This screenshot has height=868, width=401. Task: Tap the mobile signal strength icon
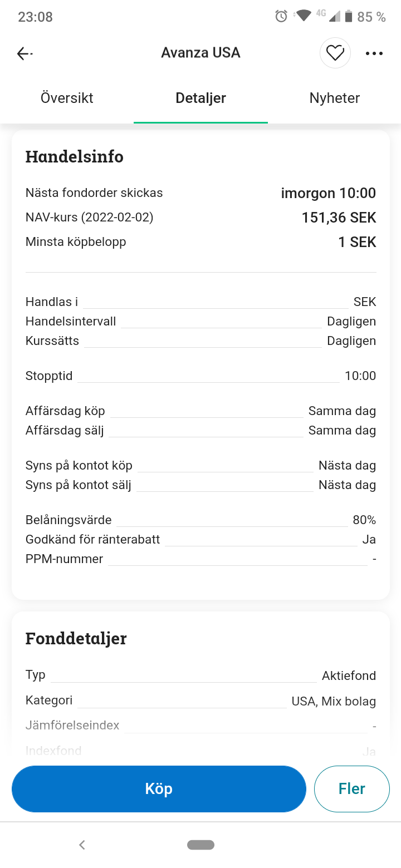click(x=334, y=17)
